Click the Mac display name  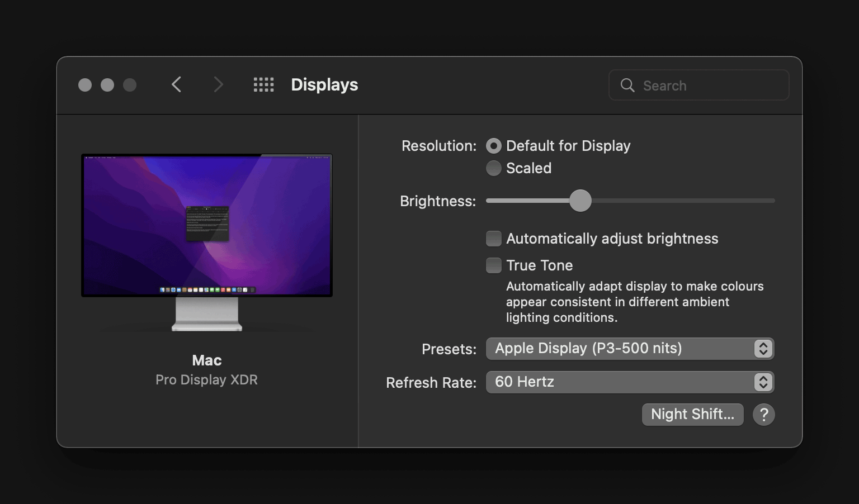coord(207,360)
